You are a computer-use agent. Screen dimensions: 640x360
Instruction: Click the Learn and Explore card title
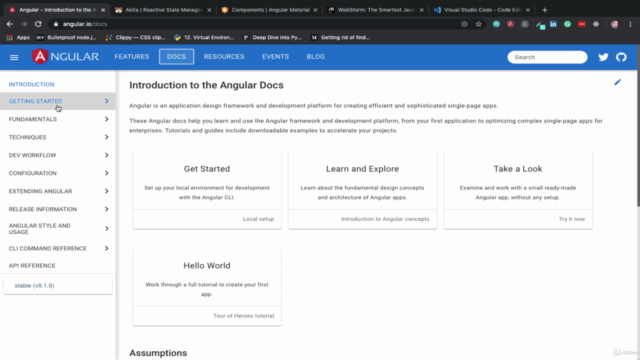click(362, 169)
